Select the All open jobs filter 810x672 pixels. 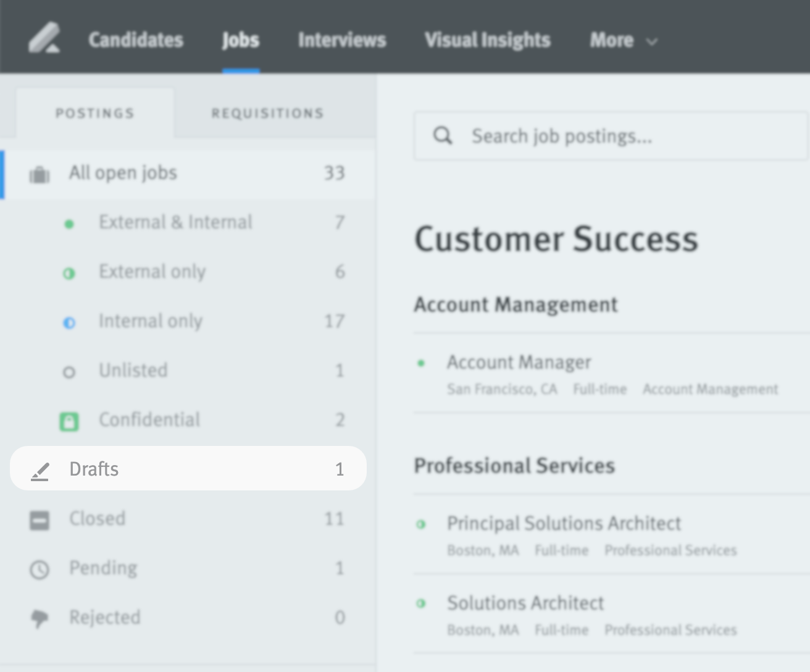[188, 174]
